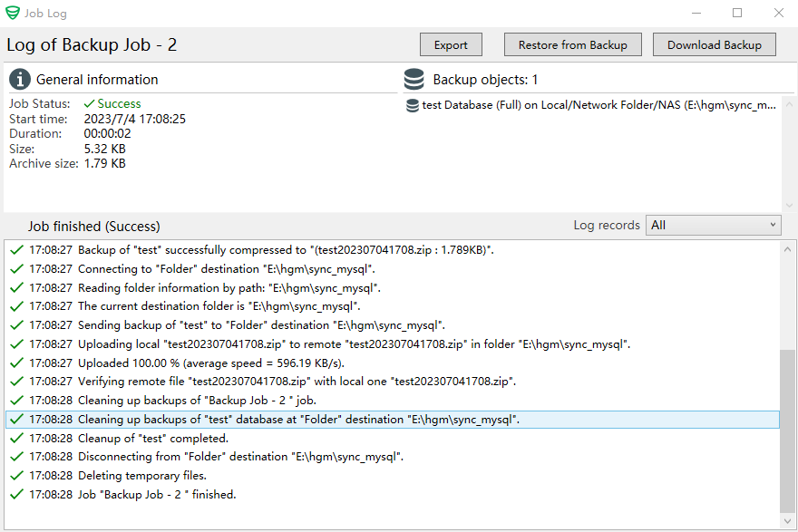The width and height of the screenshot is (798, 532).
Task: Select the test Database (Full) backup object
Action: pos(589,105)
